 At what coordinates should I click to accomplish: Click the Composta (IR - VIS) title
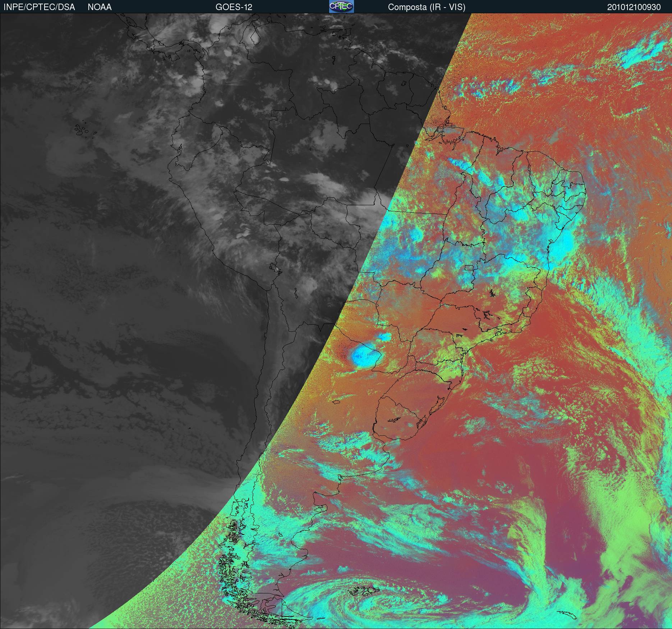tap(427, 7)
